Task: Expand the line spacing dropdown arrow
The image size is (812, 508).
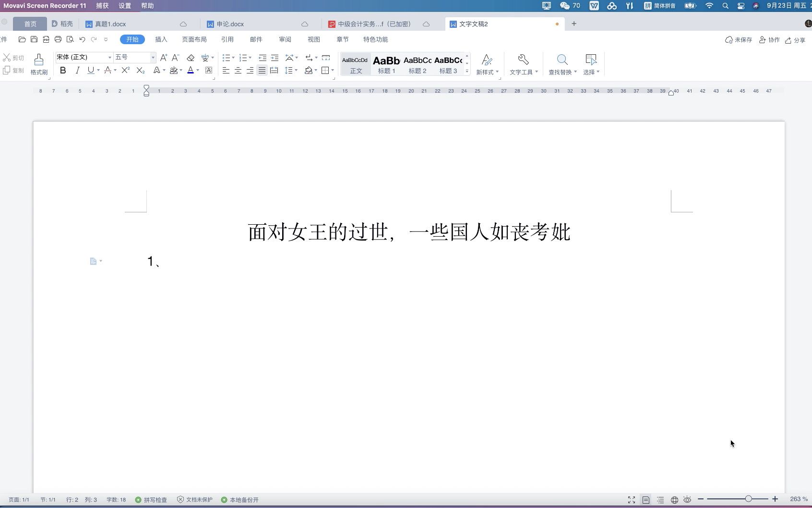Action: pos(296,71)
